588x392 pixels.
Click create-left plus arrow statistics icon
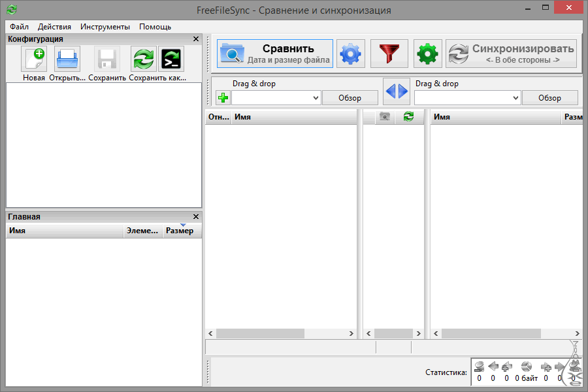click(507, 366)
